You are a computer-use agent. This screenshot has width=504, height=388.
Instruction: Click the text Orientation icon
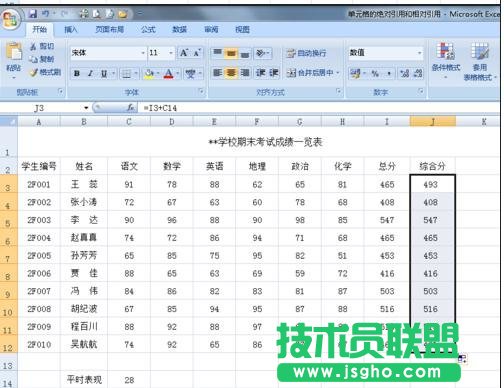coord(261,53)
